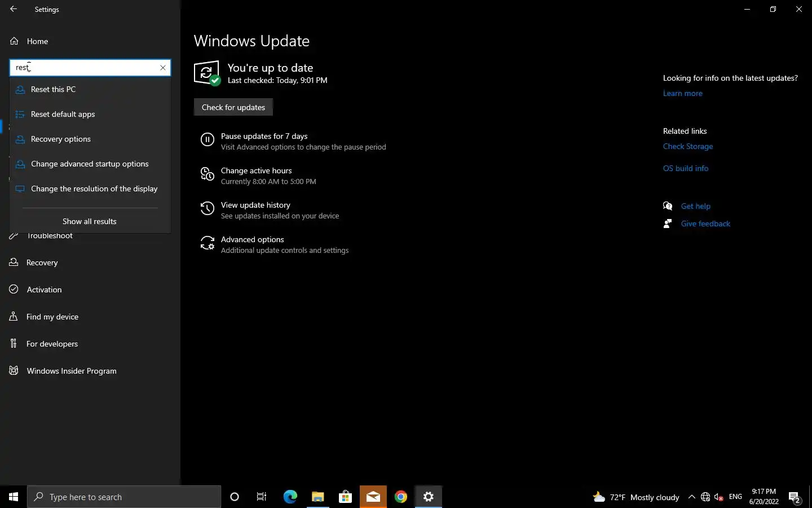812x508 pixels.
Task: Click the history icon for update history
Action: [208, 209]
